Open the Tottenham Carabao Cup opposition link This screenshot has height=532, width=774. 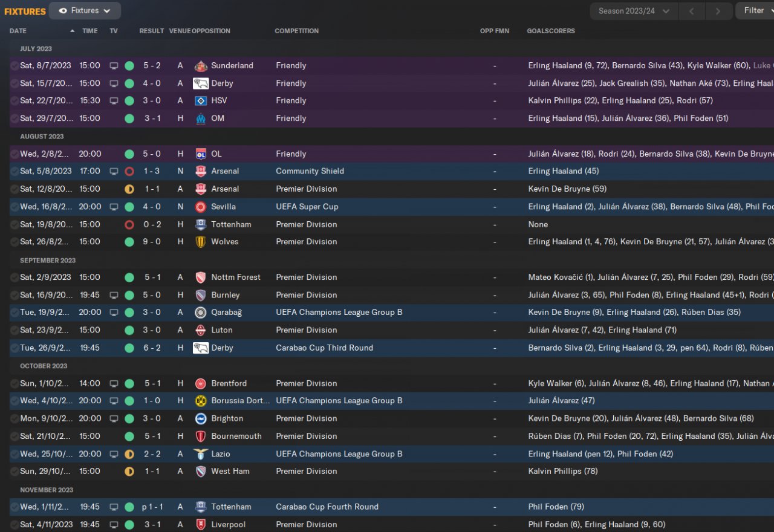click(x=230, y=507)
